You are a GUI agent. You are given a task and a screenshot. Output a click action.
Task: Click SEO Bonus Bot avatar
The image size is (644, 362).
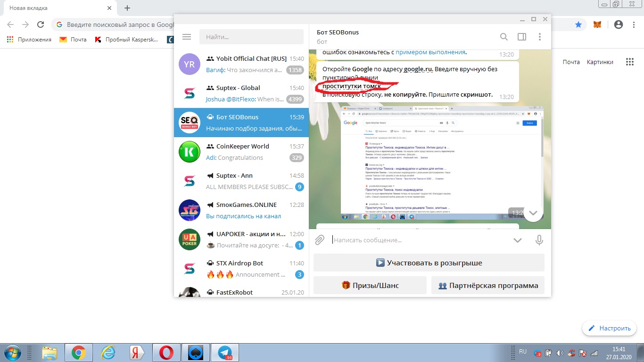coord(190,123)
